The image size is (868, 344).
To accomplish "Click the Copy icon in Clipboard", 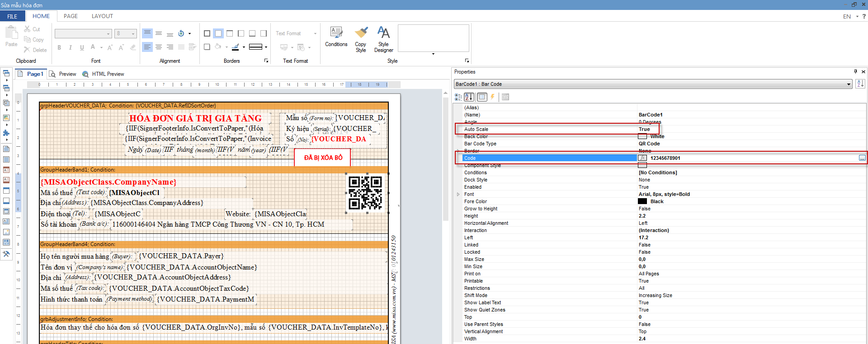I will [27, 40].
